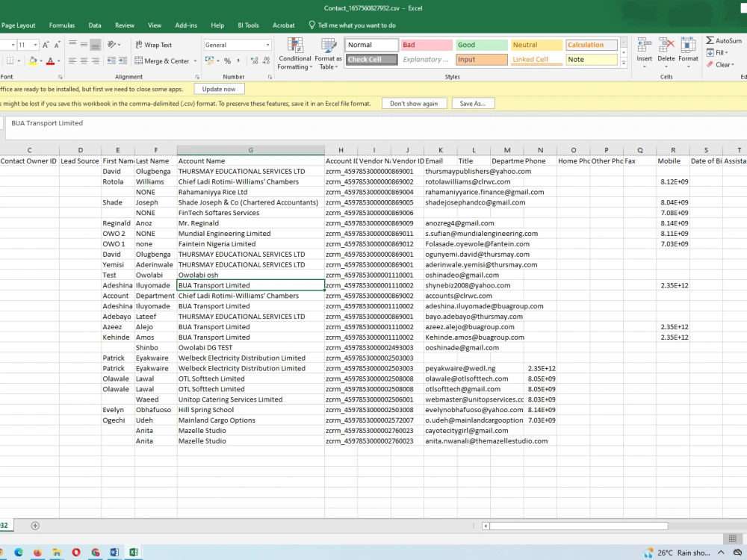Open Excel from the taskbar
Screen dimensions: 747x560
(134, 551)
